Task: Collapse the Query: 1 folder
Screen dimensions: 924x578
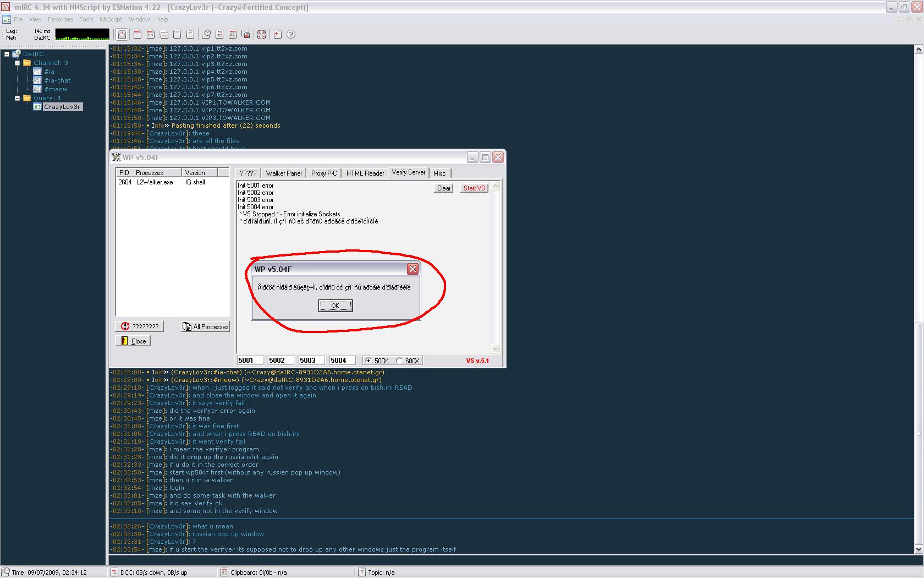Action: [x=17, y=98]
